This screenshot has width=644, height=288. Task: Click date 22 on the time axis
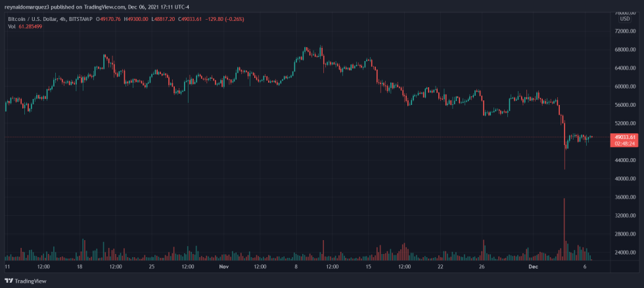[x=441, y=268]
